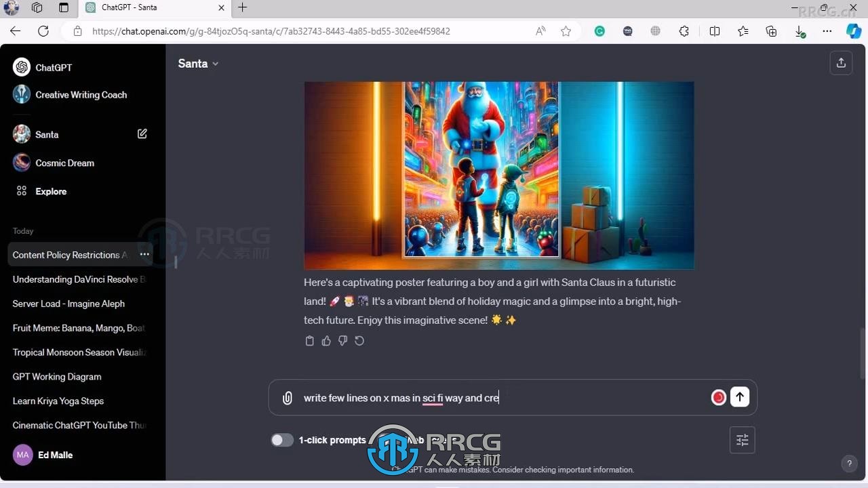This screenshot has width=868, height=488.
Task: Open Cinematic ChatGPT YouTube chat
Action: [80, 426]
